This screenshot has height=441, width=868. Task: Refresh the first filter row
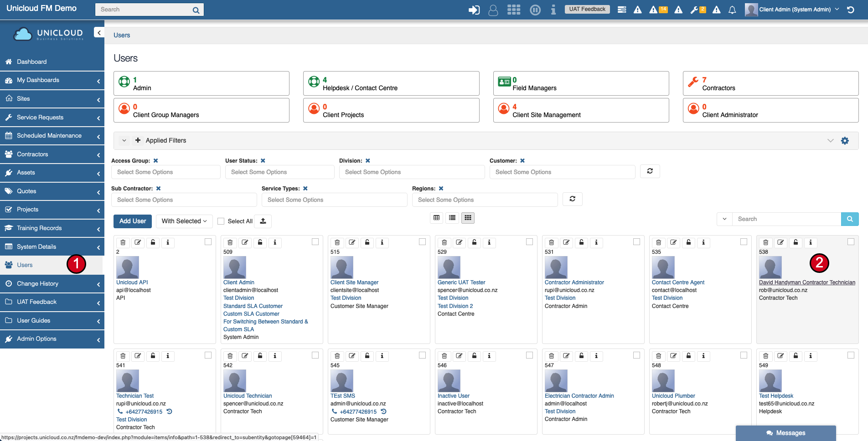[x=650, y=171]
